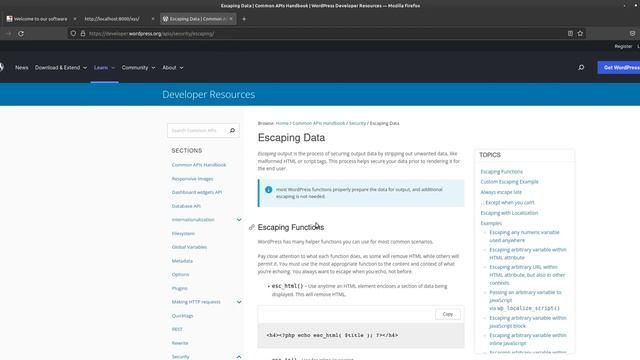Viewport: 640px width, 360px height.
Task: Click the tracking protection shield icon
Action: (x=73, y=33)
